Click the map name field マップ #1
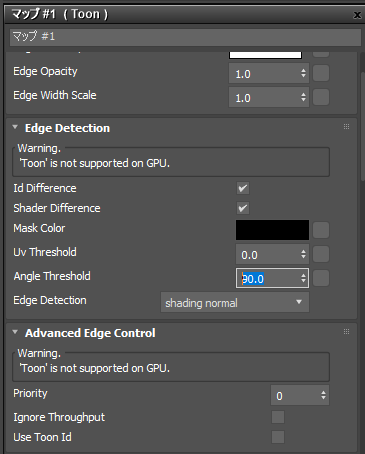Viewport: 365px width, 454px height. point(185,37)
